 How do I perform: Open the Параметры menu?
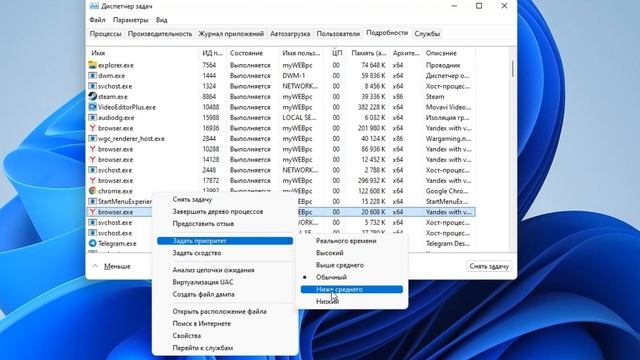click(131, 20)
